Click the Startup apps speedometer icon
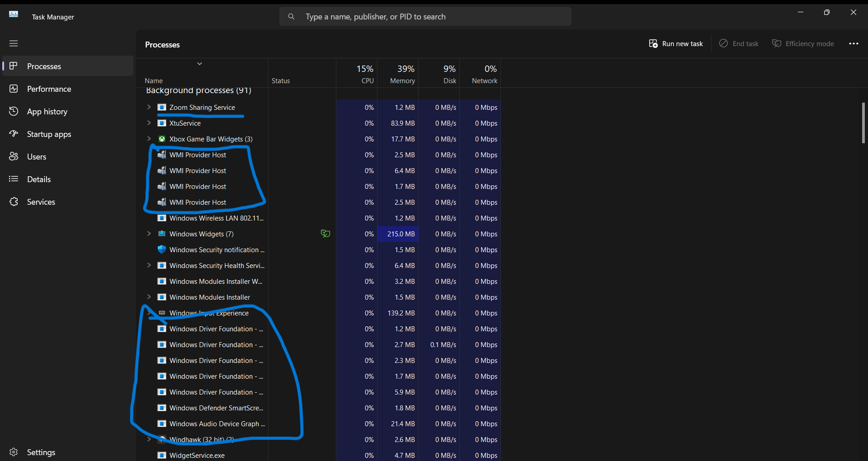The width and height of the screenshot is (868, 461). [14, 134]
